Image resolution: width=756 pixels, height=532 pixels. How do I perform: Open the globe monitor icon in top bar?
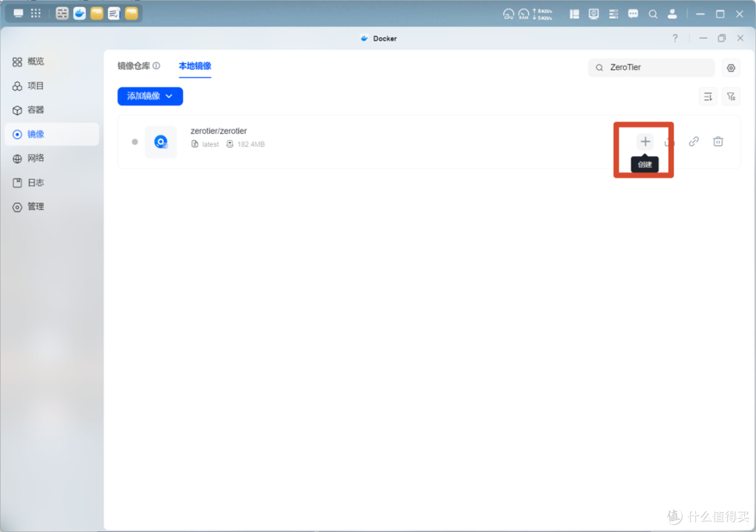click(x=594, y=14)
